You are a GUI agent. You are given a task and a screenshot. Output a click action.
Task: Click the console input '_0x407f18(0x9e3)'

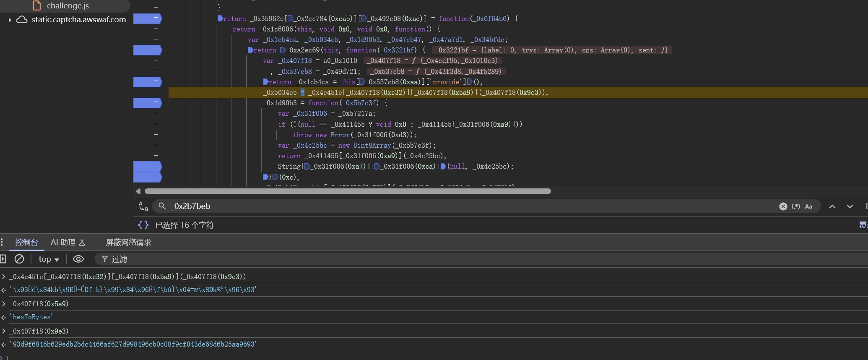click(39, 331)
